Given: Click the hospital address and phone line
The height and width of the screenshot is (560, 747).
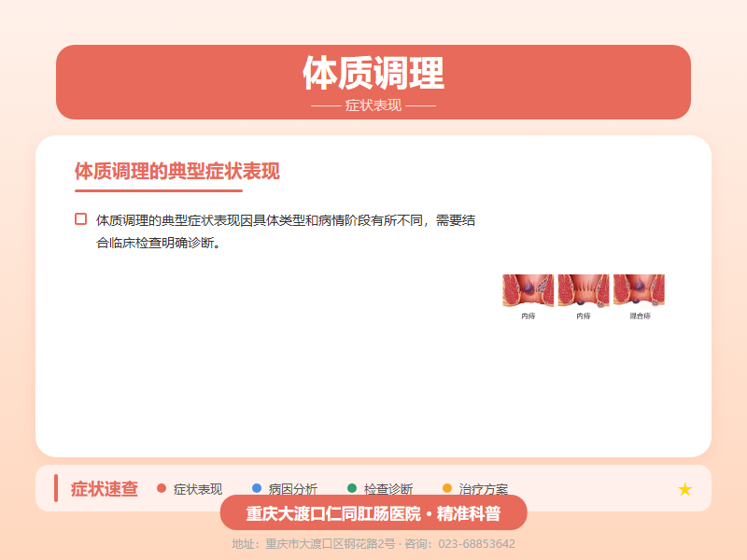Looking at the screenshot, I should click(373, 544).
